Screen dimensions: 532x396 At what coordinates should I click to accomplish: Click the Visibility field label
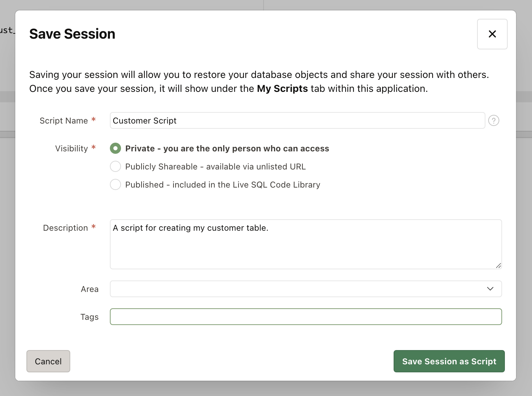click(71, 149)
